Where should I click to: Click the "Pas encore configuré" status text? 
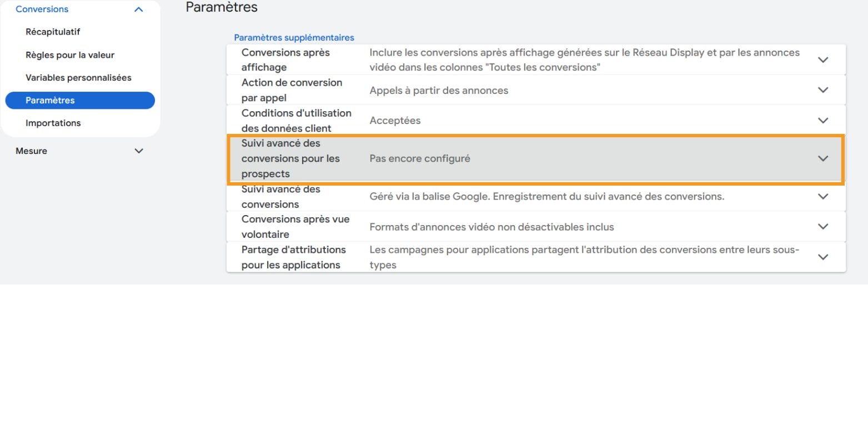pos(420,159)
